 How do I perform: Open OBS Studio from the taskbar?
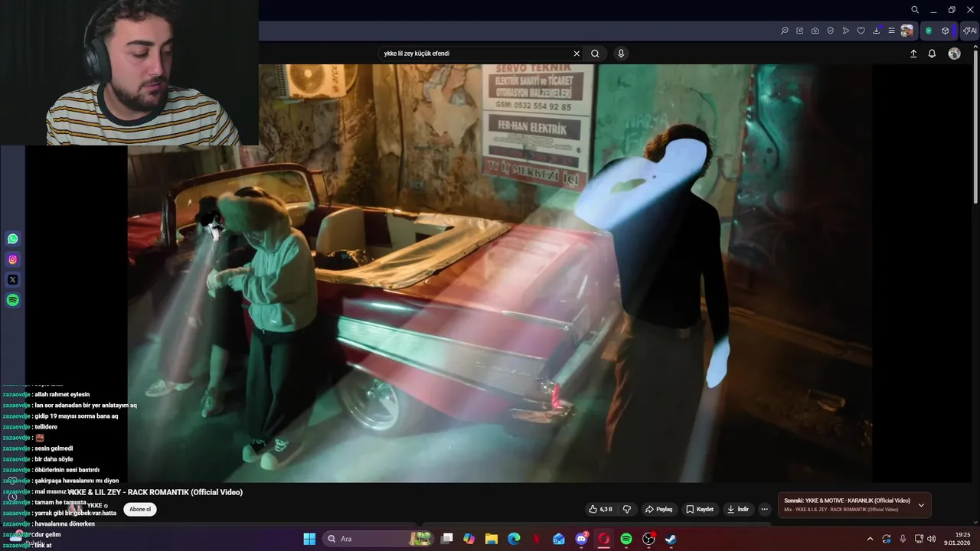click(x=648, y=539)
